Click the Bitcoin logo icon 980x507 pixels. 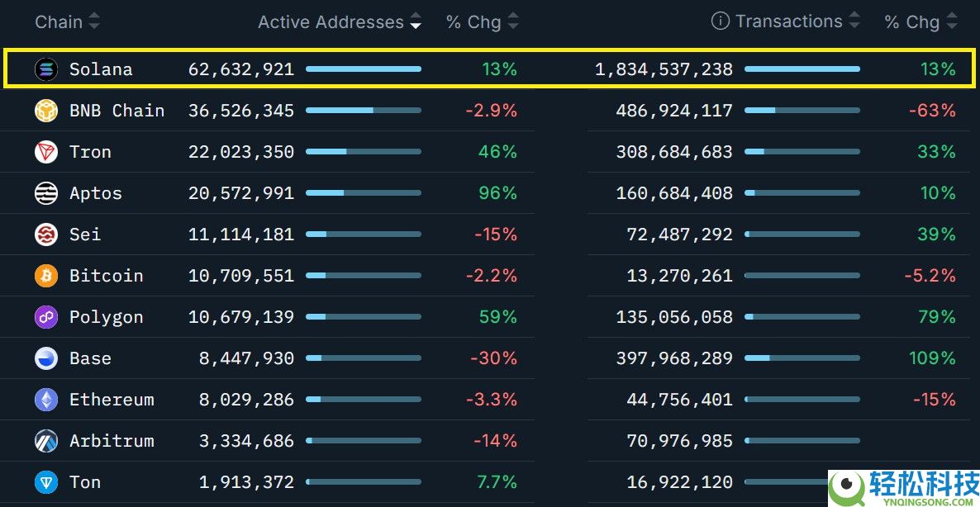click(46, 276)
